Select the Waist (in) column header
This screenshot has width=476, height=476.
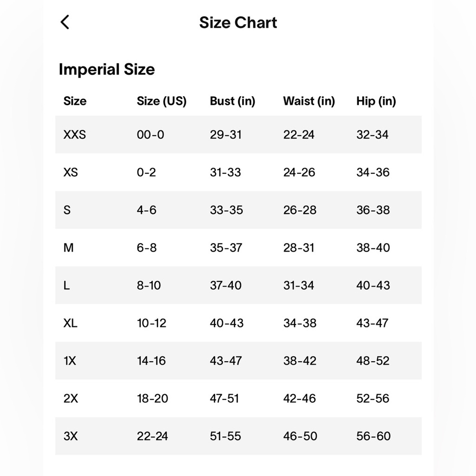coord(309,101)
